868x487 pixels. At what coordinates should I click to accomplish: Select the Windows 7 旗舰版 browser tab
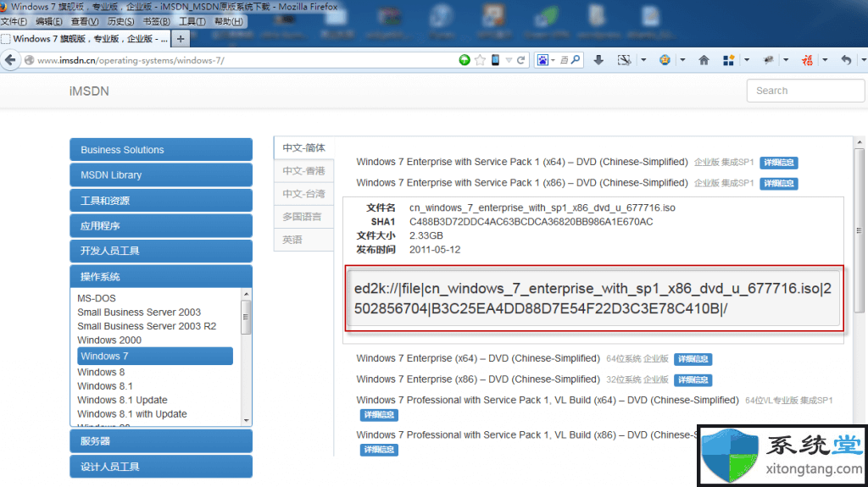click(85, 39)
